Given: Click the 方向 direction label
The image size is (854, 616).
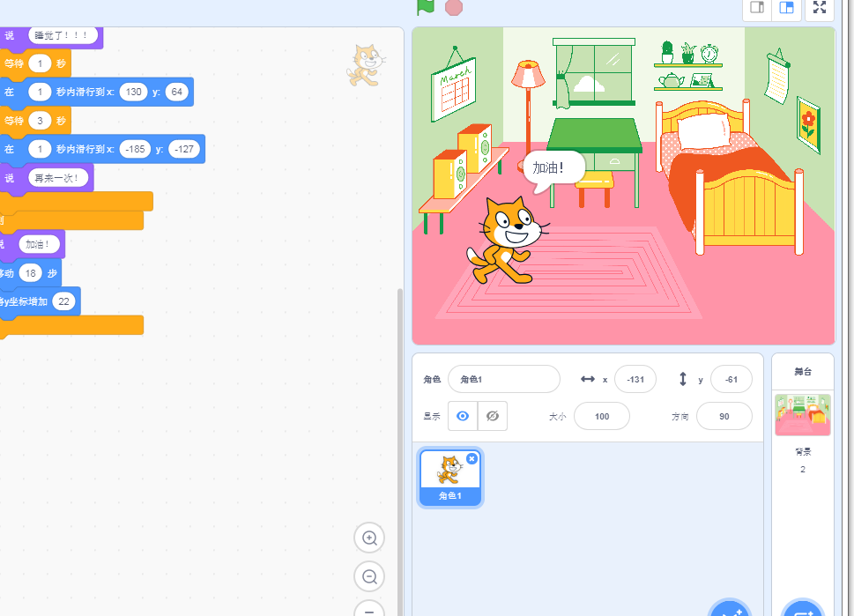Looking at the screenshot, I should [679, 417].
